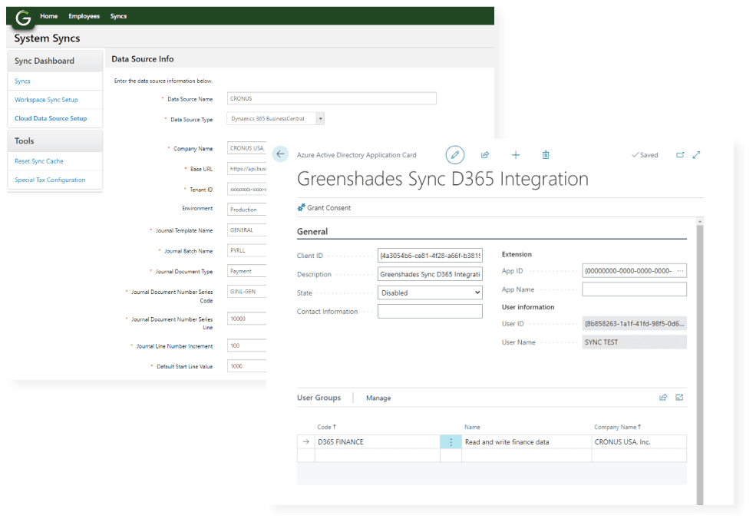Open the share icon in the User Groups header
This screenshot has height=532, width=756.
pyautogui.click(x=663, y=397)
